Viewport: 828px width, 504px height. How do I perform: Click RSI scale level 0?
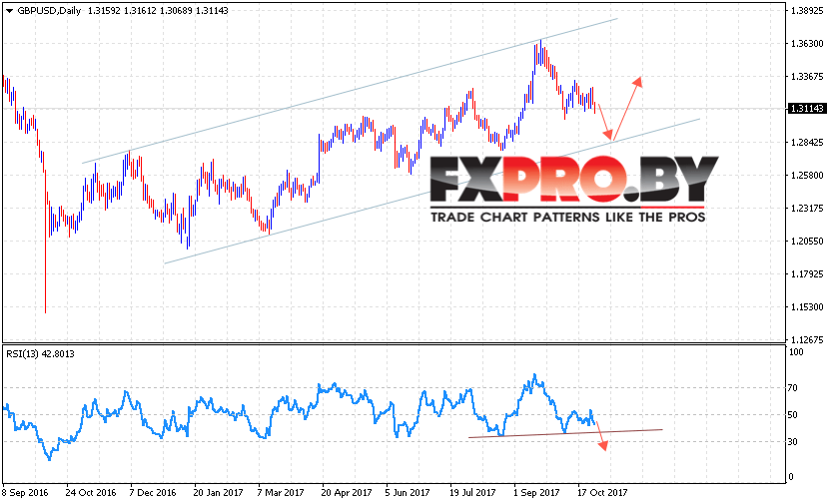click(790, 477)
